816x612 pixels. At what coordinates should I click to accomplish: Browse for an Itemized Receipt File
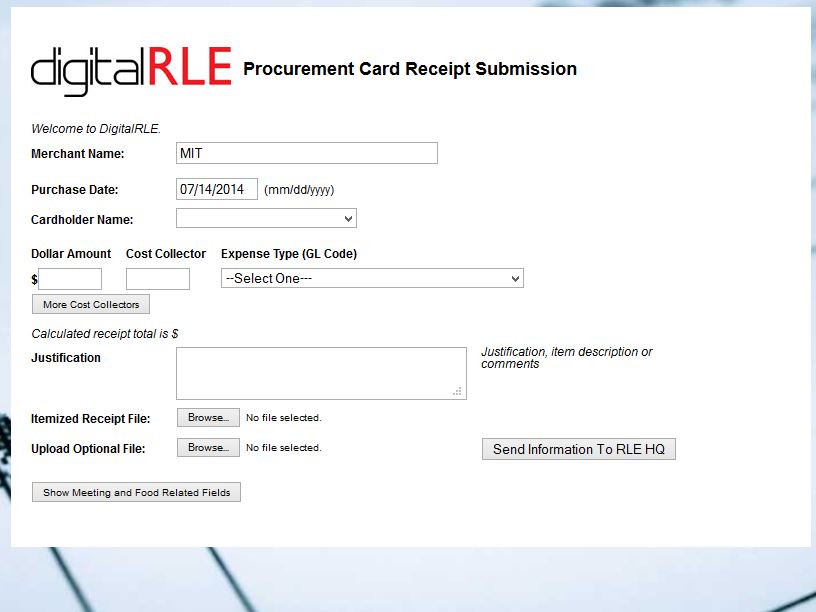(208, 418)
